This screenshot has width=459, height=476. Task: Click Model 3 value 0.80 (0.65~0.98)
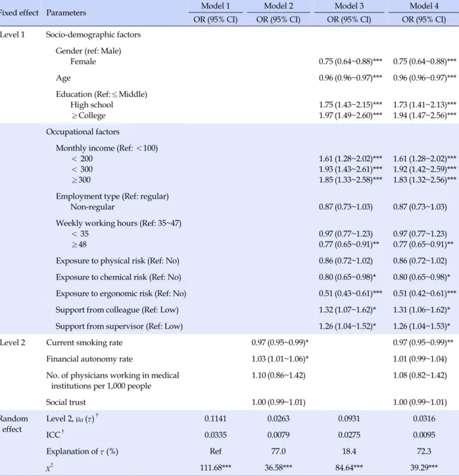[347, 277]
